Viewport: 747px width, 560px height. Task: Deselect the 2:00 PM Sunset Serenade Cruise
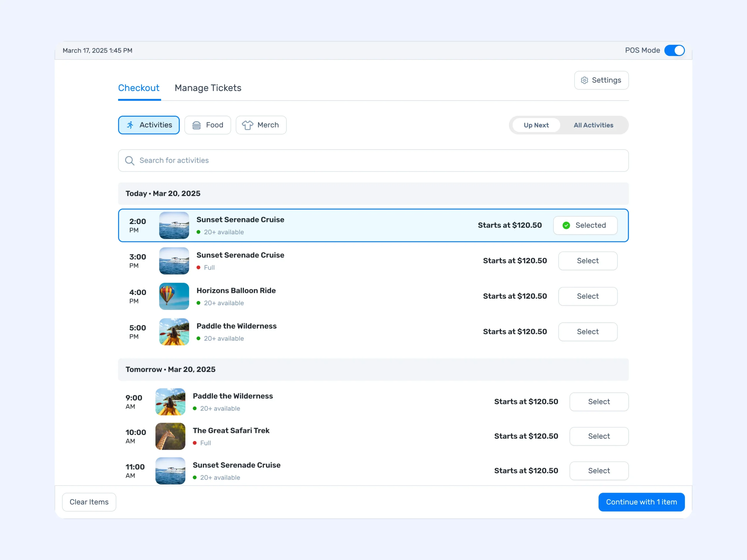(585, 225)
